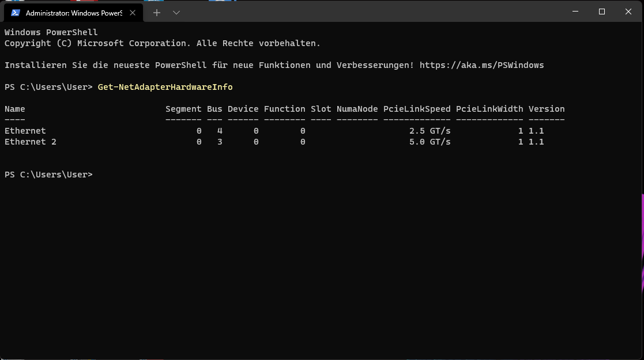Click the 2.5 GT/s link speed value

[430, 131]
